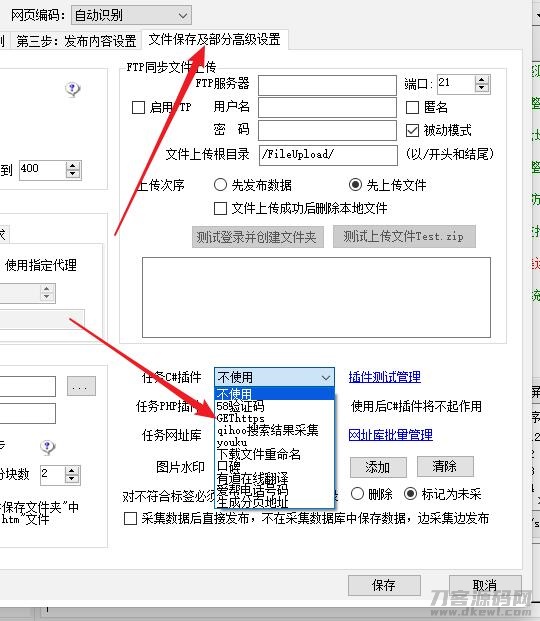Select the 先发布数据 radio option
Screen dimensions: 540x621
[220, 185]
